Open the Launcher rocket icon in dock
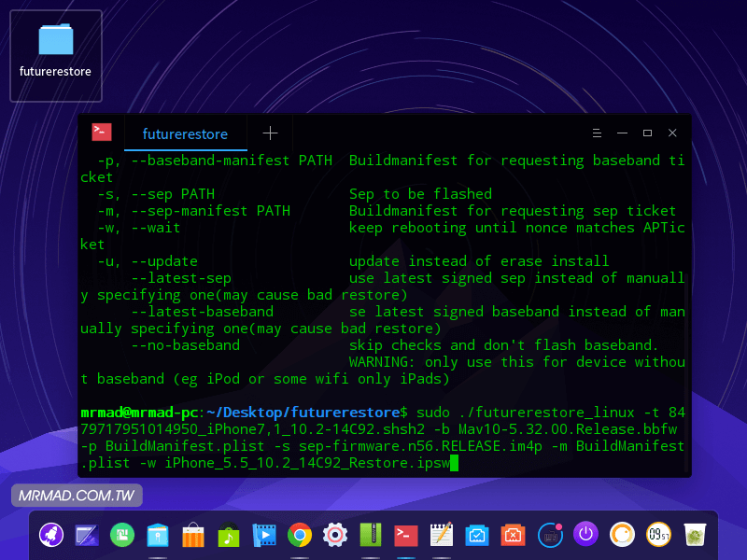The height and width of the screenshot is (560, 747). pyautogui.click(x=51, y=535)
